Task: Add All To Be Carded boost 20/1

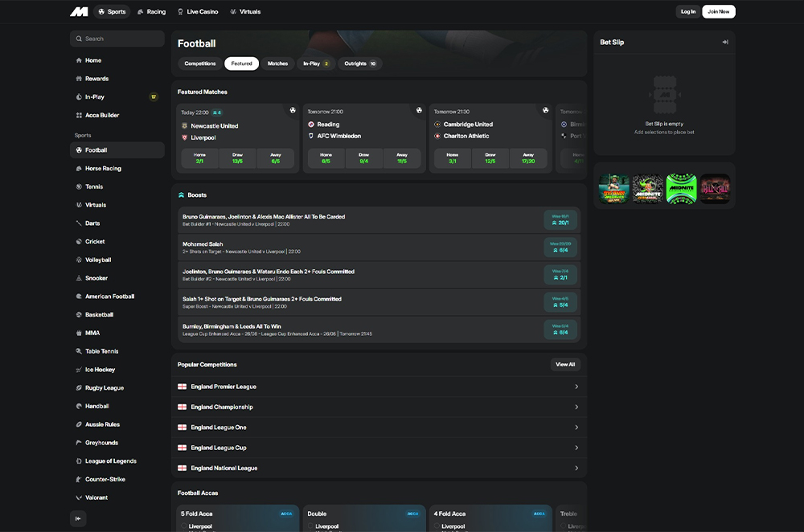Action: (560, 220)
